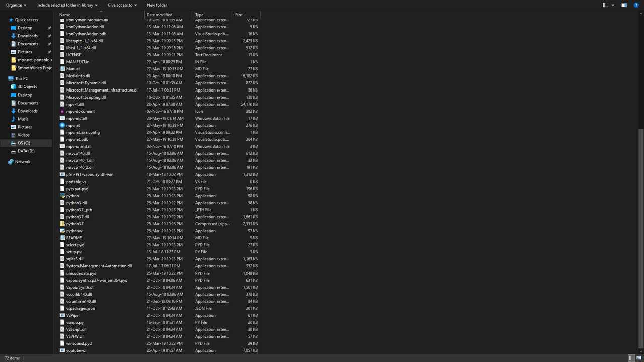Open the view options dropdown arrow
This screenshot has width=644, height=362.
click(x=613, y=5)
